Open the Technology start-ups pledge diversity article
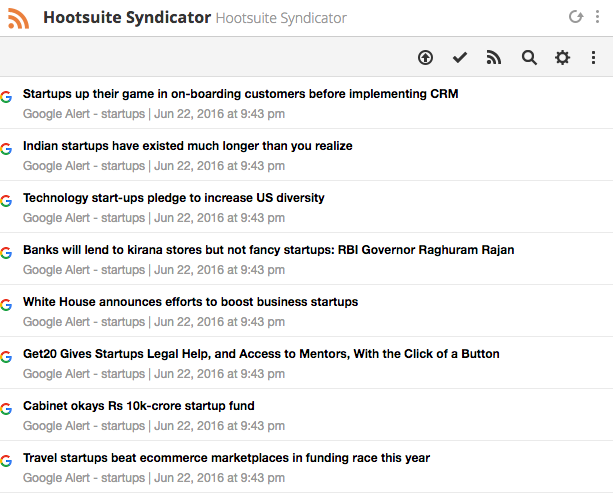The height and width of the screenshot is (500, 613). pyautogui.click(x=174, y=198)
